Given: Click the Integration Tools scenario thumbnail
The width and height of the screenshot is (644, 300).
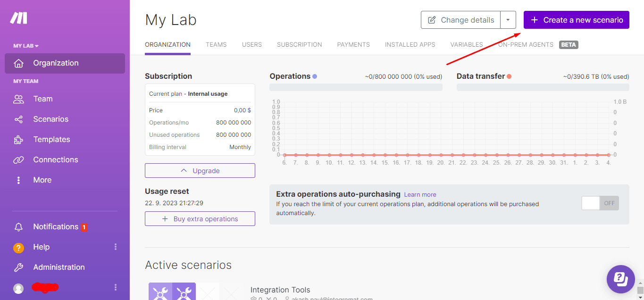Looking at the screenshot, I should point(172,292).
